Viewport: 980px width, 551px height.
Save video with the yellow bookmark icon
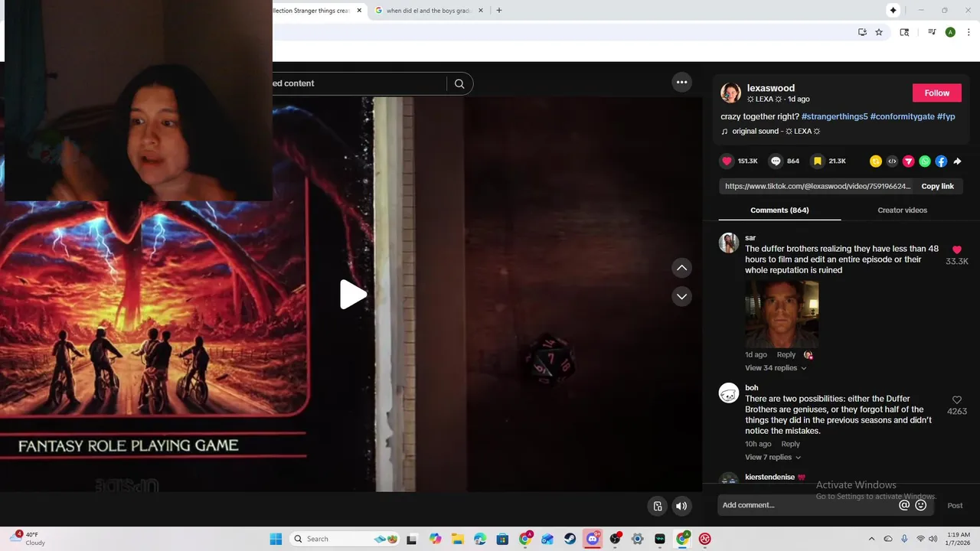point(818,161)
